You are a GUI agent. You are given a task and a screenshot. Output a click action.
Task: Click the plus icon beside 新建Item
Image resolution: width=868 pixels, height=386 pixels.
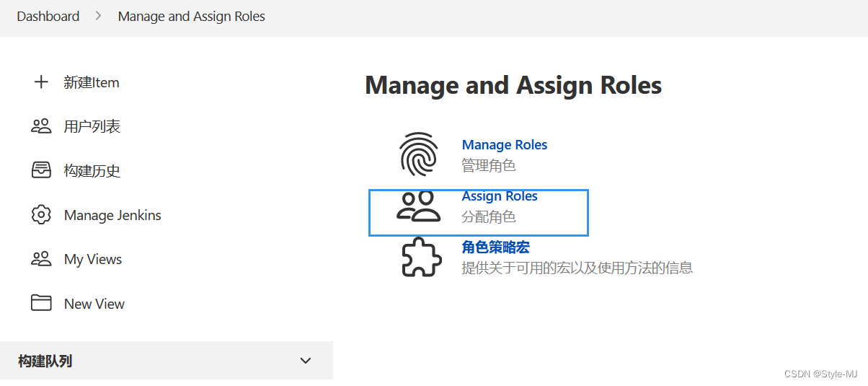[41, 82]
